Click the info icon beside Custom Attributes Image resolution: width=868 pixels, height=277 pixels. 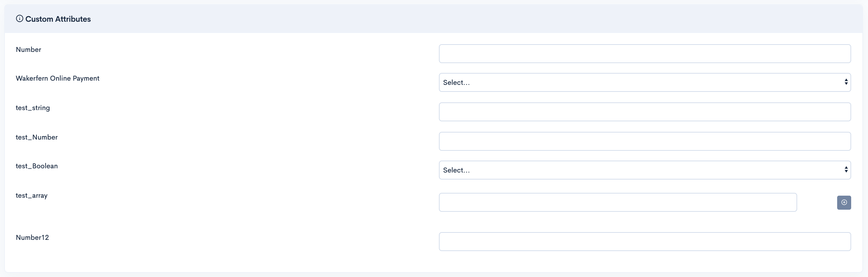pos(20,19)
